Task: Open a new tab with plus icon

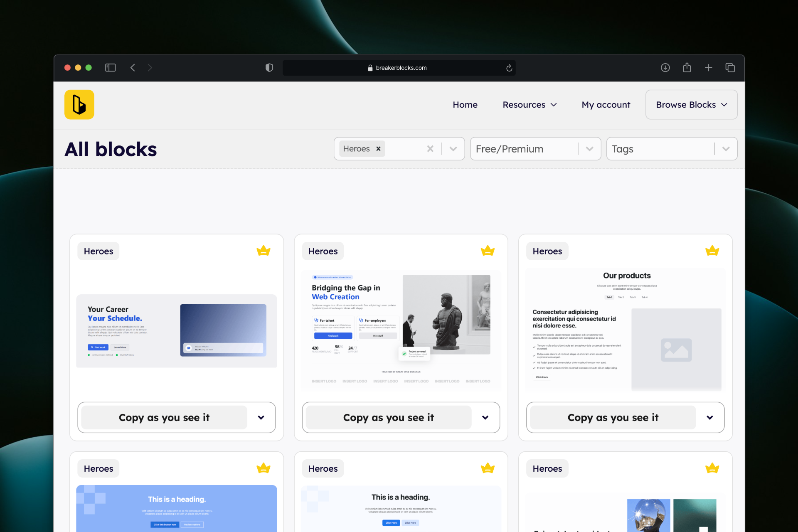Action: (709, 68)
